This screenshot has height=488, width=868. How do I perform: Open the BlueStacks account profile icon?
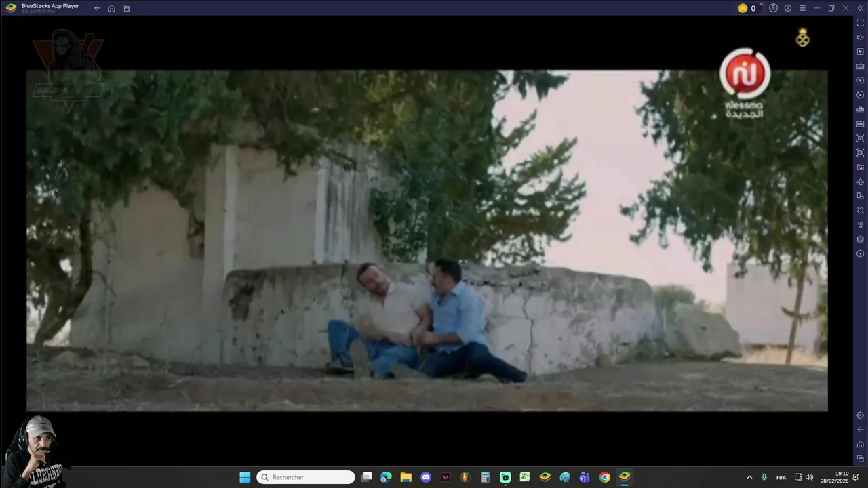point(773,8)
